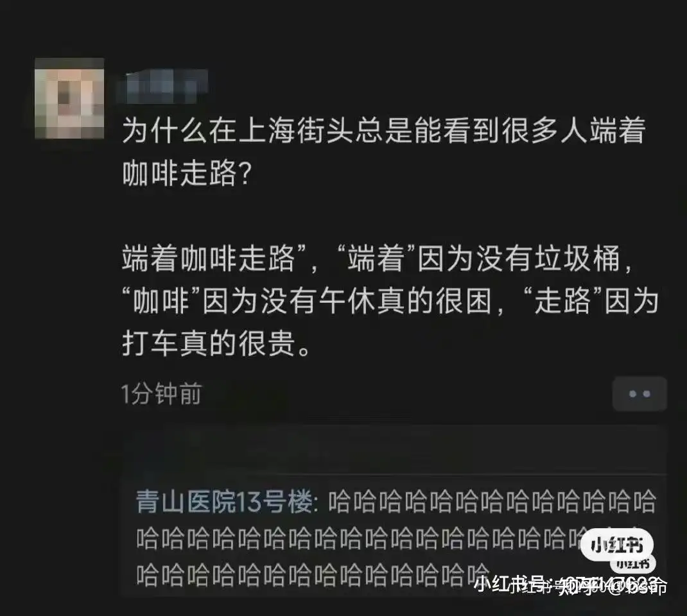Tap the “端着” quoted word in the answer
687x616 pixels.
pyautogui.click(x=376, y=259)
